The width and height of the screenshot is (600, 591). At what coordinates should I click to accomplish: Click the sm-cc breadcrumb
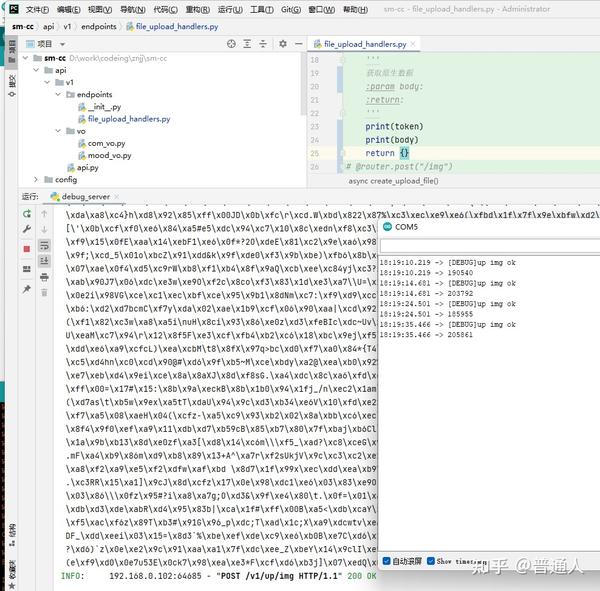[23, 27]
